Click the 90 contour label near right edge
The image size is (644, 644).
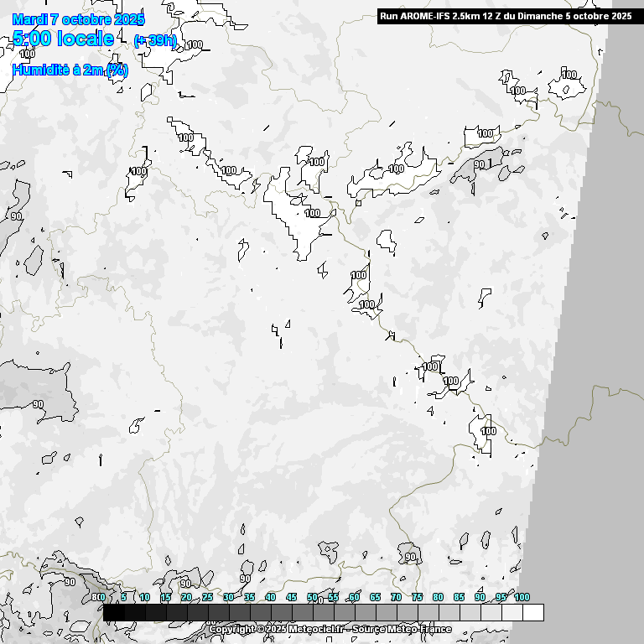pos(480,165)
